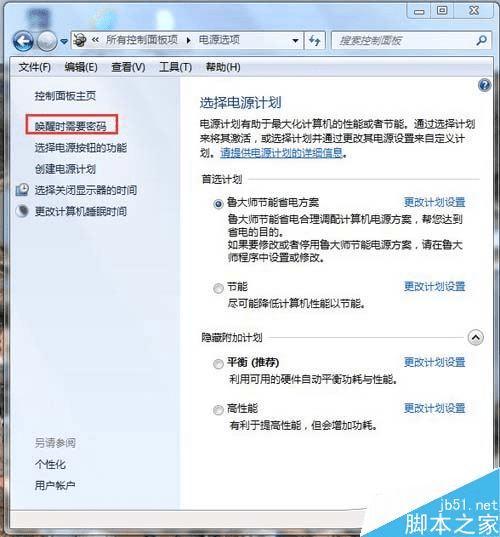This screenshot has height=537, width=500.
Task: Open the 用户帐户 link
Action: tap(55, 485)
